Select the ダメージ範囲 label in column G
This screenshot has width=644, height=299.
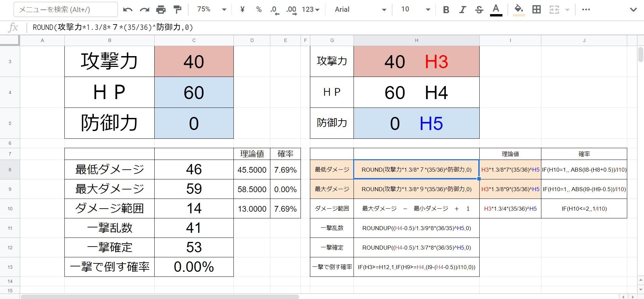(x=332, y=209)
